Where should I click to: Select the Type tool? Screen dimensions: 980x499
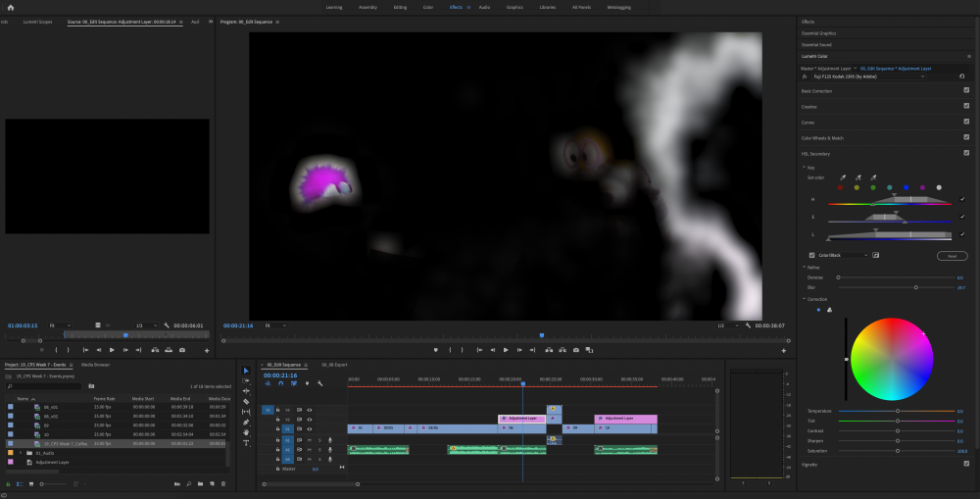246,443
